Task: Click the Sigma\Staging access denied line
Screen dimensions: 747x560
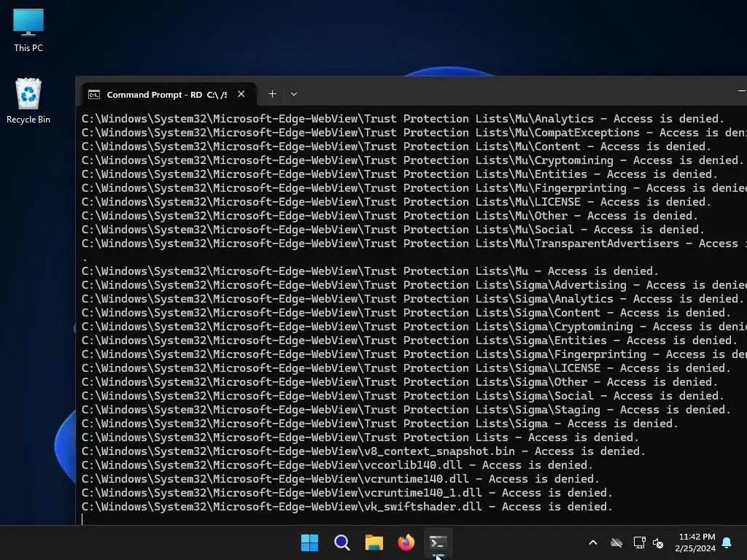Action: point(406,410)
